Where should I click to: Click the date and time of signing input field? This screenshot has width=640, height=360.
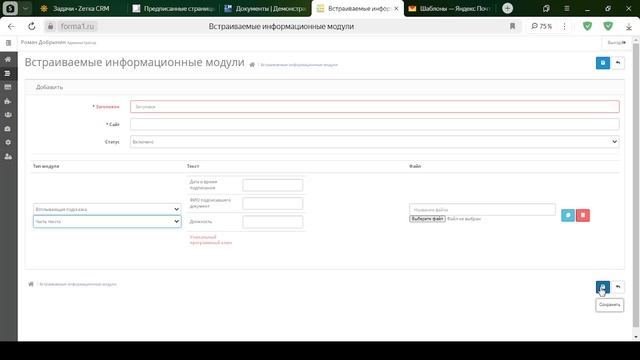point(273,185)
